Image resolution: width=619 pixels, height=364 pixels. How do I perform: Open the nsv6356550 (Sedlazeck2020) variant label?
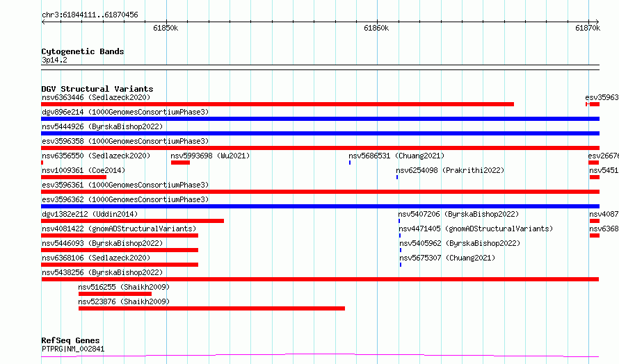pos(96,156)
